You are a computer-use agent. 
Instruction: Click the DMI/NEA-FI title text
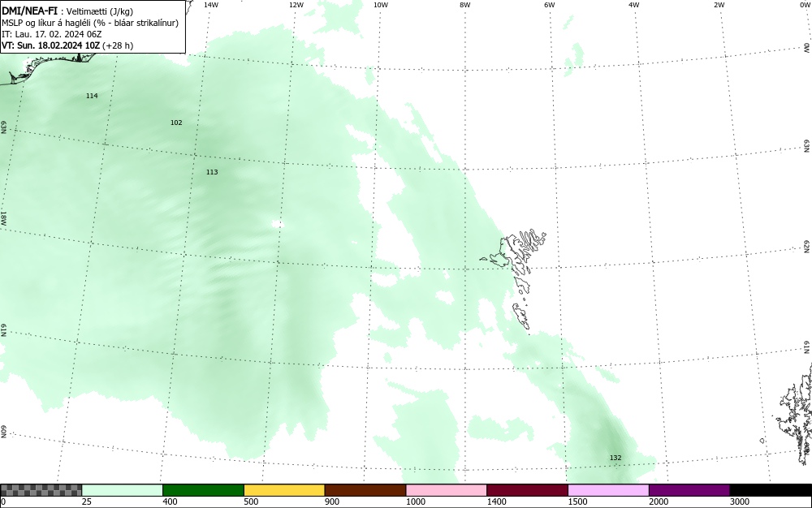tap(29, 11)
